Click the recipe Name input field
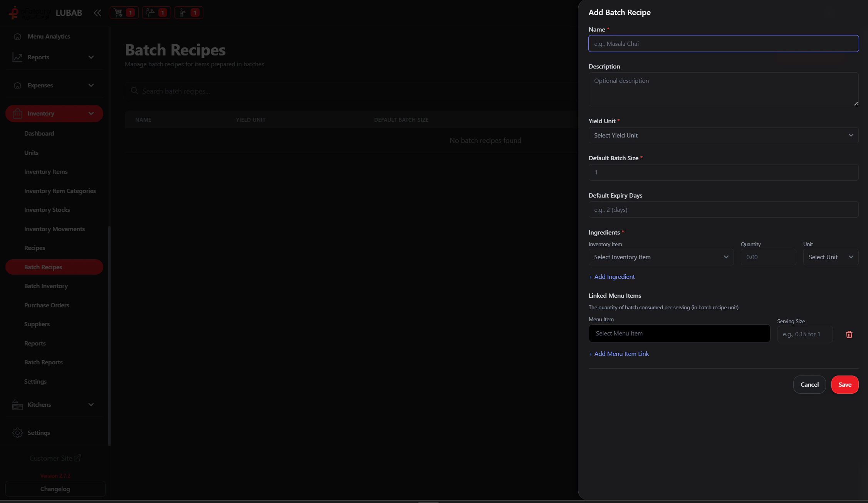 tap(723, 44)
